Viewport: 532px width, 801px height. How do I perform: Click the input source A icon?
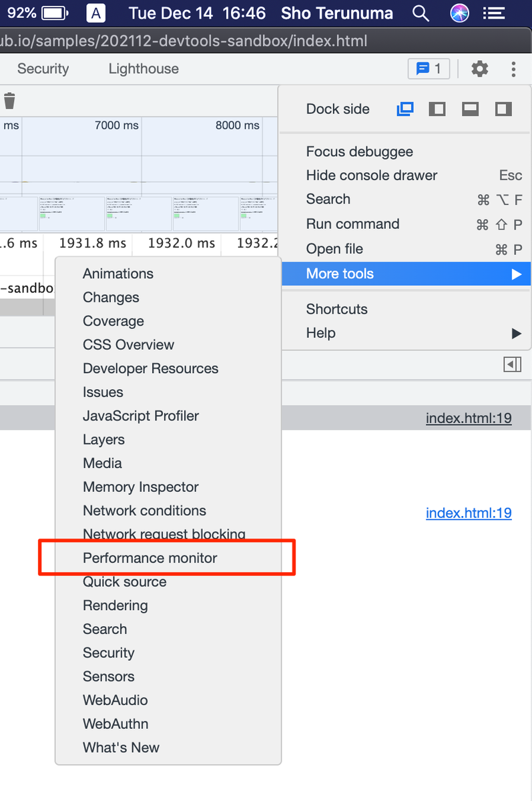point(97,13)
